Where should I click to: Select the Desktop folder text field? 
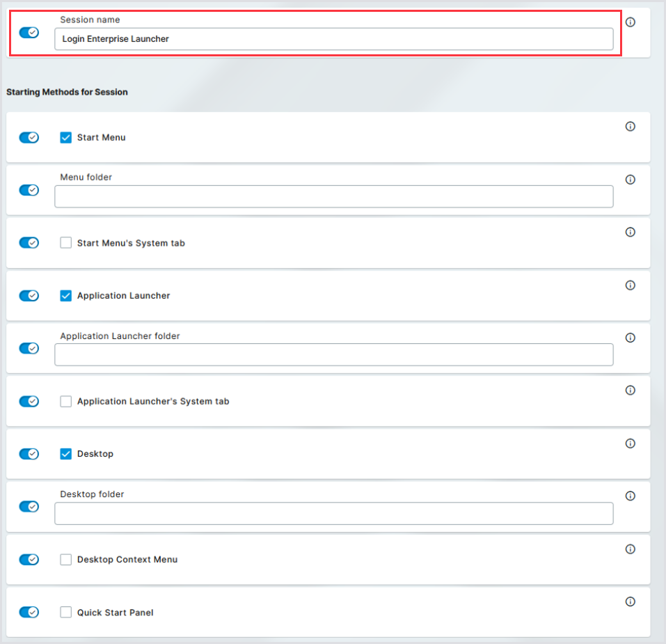click(334, 514)
